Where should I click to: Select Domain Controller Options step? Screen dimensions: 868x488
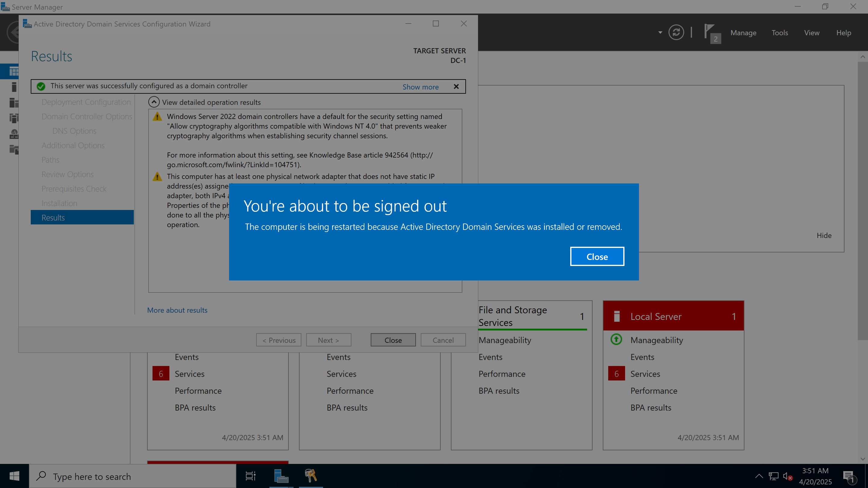[87, 117]
